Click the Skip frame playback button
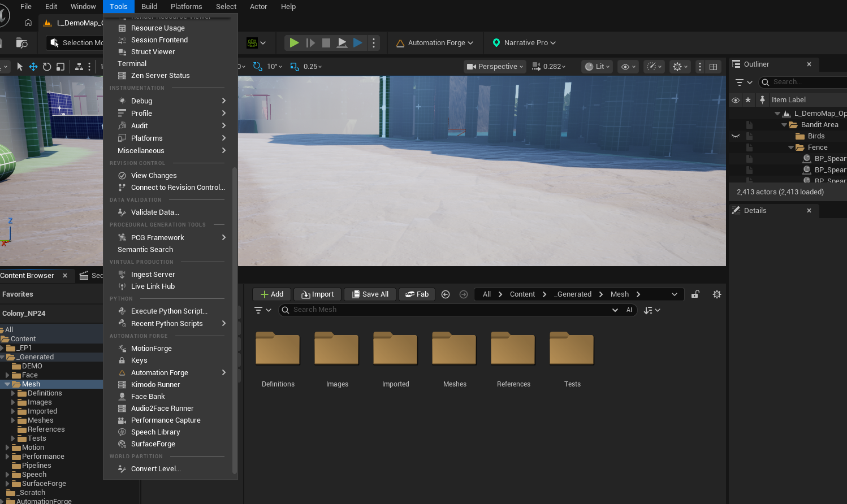This screenshot has width=847, height=504. click(x=310, y=42)
